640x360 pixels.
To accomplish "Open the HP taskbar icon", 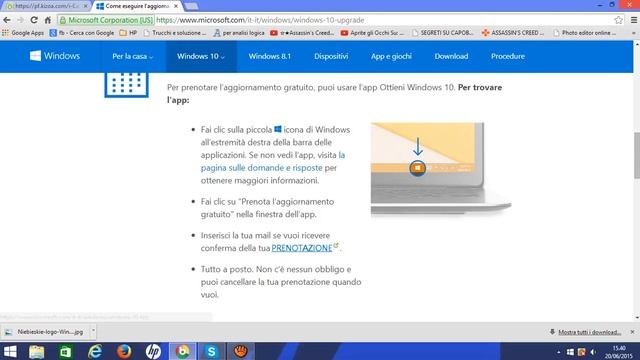I will tap(153, 351).
